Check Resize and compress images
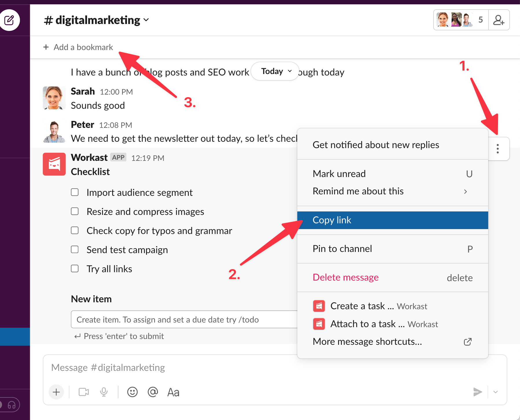 pos(75,211)
